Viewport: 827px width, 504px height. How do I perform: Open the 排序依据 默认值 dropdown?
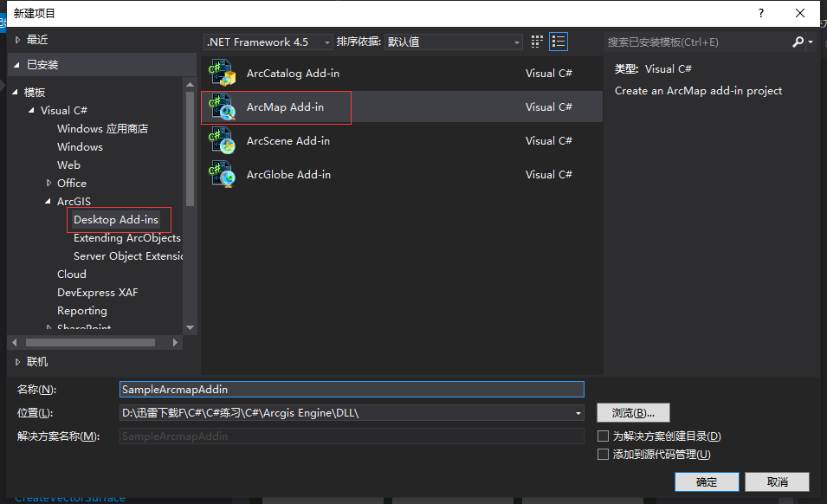[x=453, y=42]
